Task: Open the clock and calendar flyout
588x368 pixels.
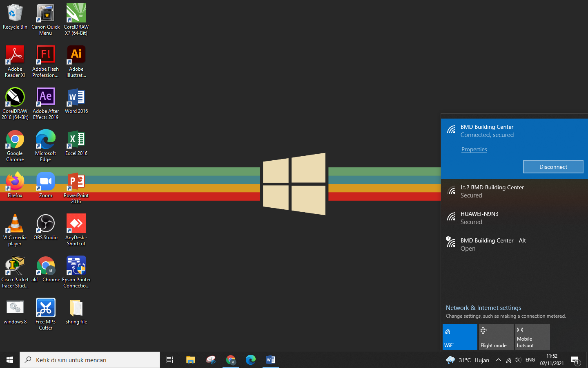Action: (552, 360)
